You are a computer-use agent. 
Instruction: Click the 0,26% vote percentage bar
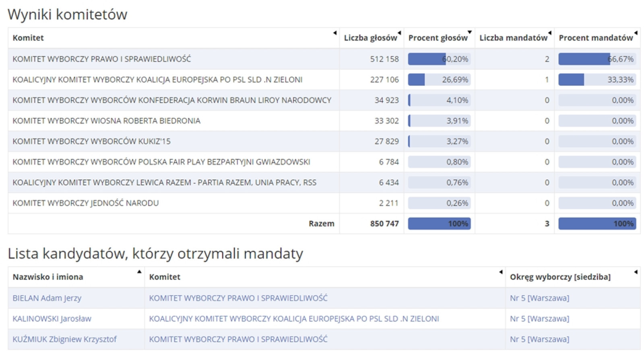439,203
